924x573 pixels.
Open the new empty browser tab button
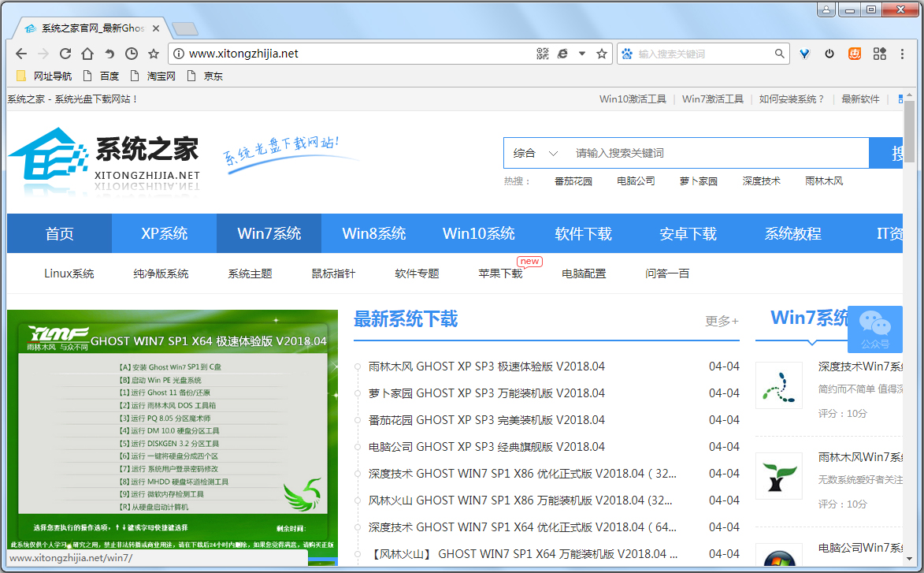184,29
